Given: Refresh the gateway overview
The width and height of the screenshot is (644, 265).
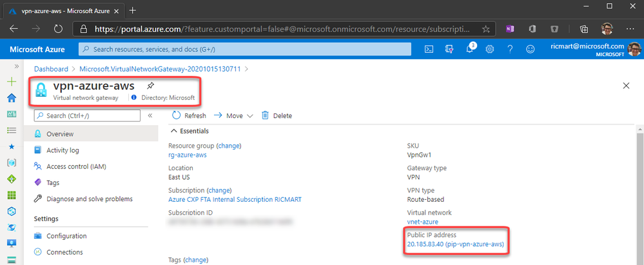Looking at the screenshot, I should pyautogui.click(x=190, y=116).
